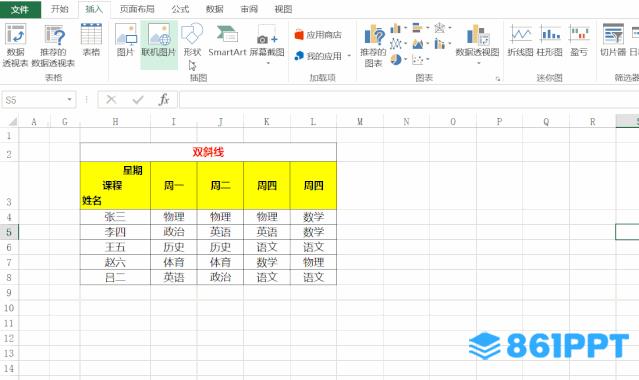Open the 图表 group dialog launcher
This screenshot has width=639, height=380.
tap(498, 79)
